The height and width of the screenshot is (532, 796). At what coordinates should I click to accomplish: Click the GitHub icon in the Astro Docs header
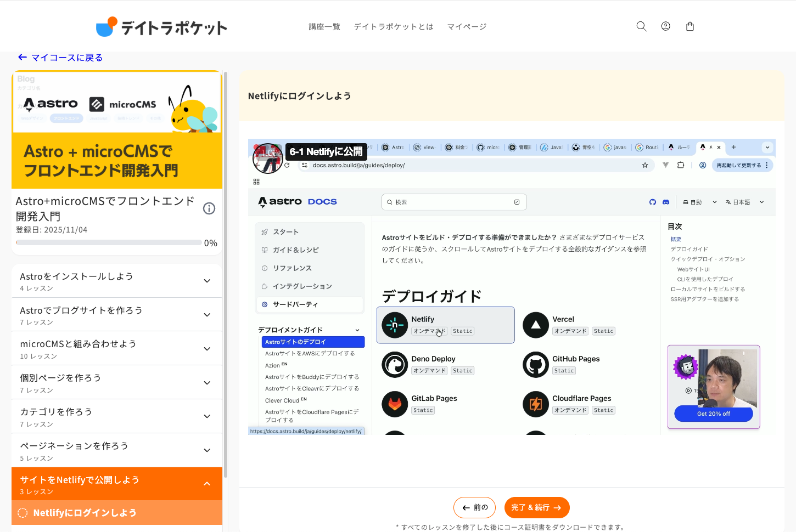653,202
